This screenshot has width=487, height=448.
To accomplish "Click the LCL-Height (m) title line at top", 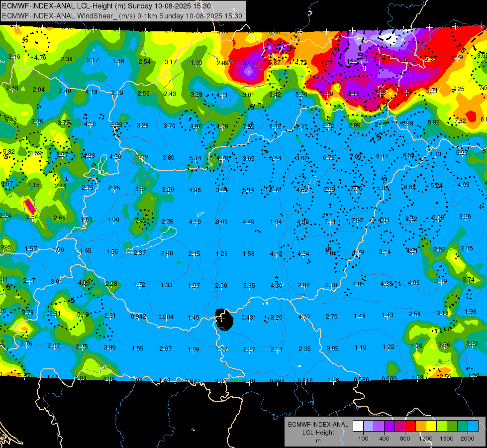I will 106,6.
